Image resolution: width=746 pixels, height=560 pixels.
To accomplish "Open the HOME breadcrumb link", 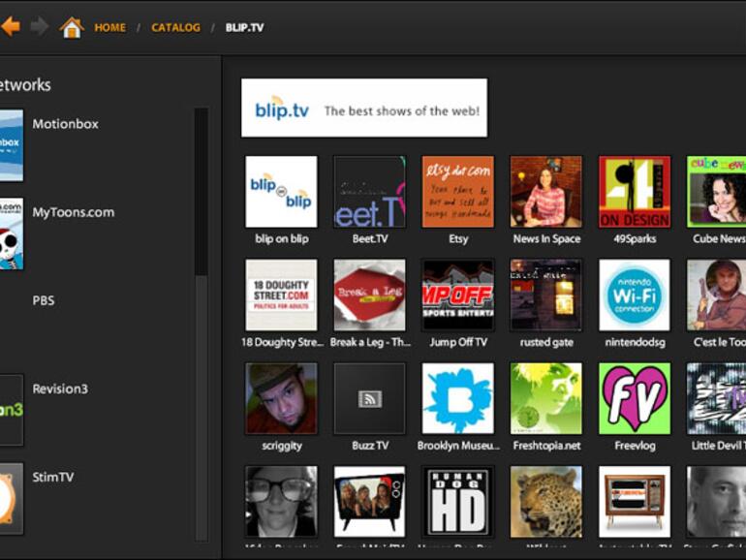I will [x=109, y=27].
